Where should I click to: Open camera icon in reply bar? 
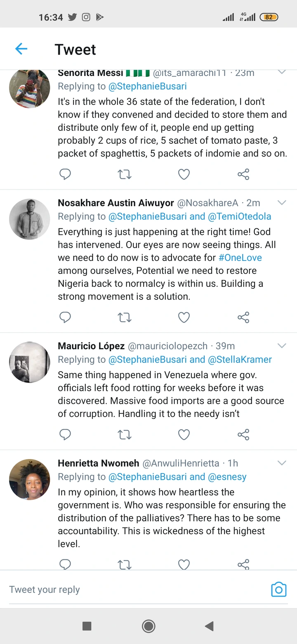(278, 590)
